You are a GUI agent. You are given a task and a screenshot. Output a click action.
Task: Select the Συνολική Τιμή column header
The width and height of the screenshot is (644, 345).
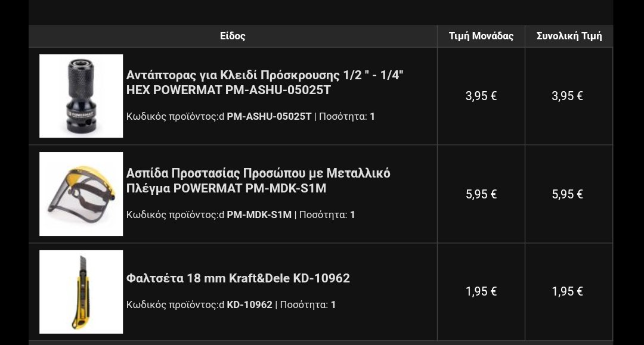click(x=569, y=36)
